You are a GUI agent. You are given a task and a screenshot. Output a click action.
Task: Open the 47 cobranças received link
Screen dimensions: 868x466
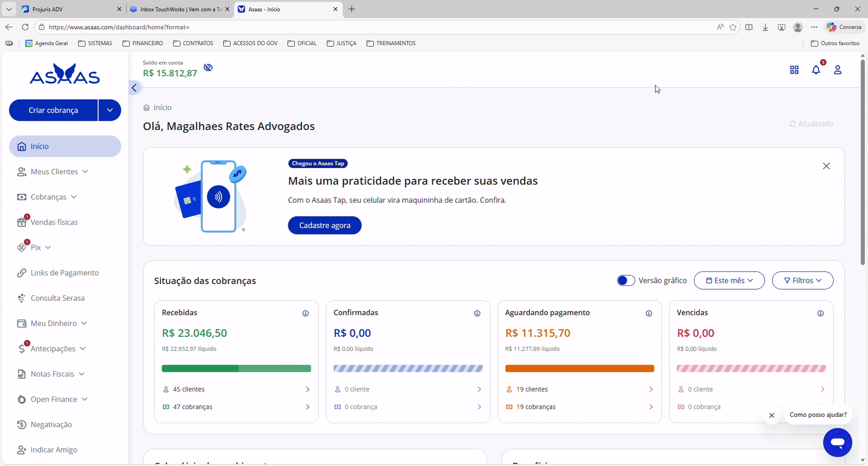[x=192, y=407]
